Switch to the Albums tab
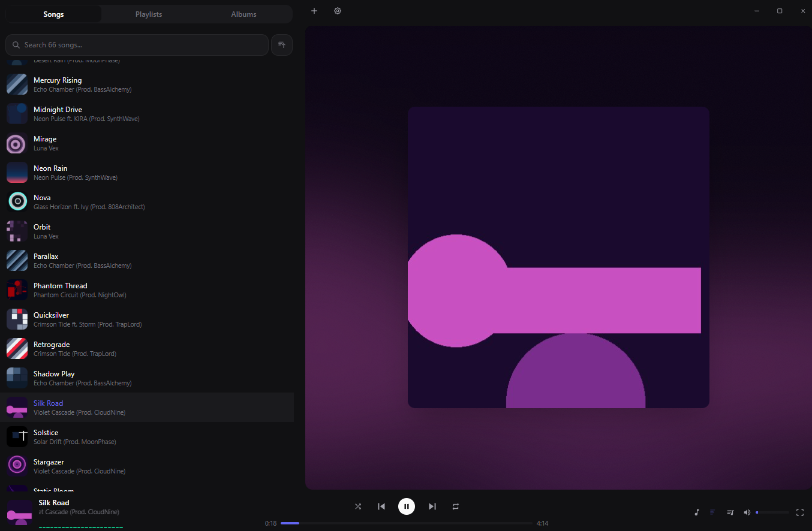This screenshot has height=531, width=812. pyautogui.click(x=243, y=14)
